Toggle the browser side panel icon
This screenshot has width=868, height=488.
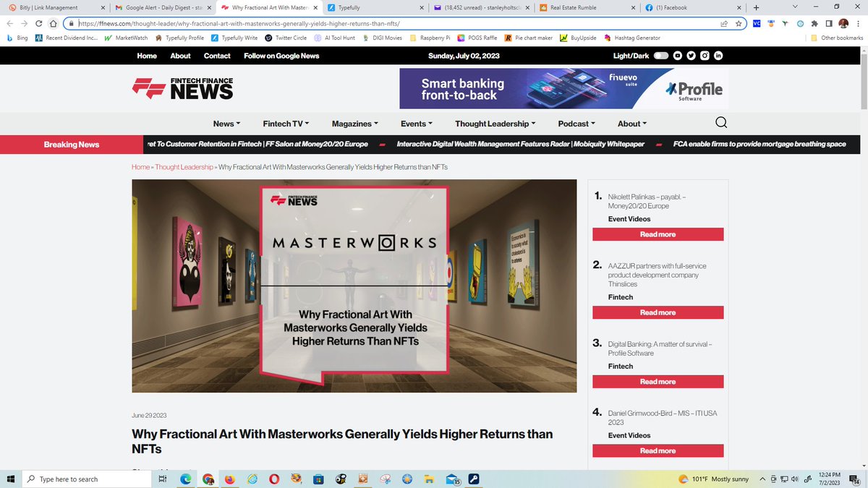(x=829, y=23)
